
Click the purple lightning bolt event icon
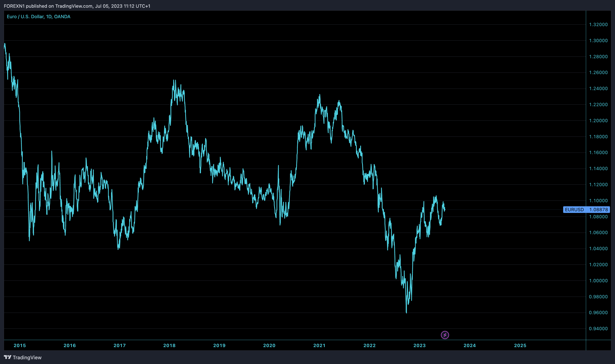445,335
